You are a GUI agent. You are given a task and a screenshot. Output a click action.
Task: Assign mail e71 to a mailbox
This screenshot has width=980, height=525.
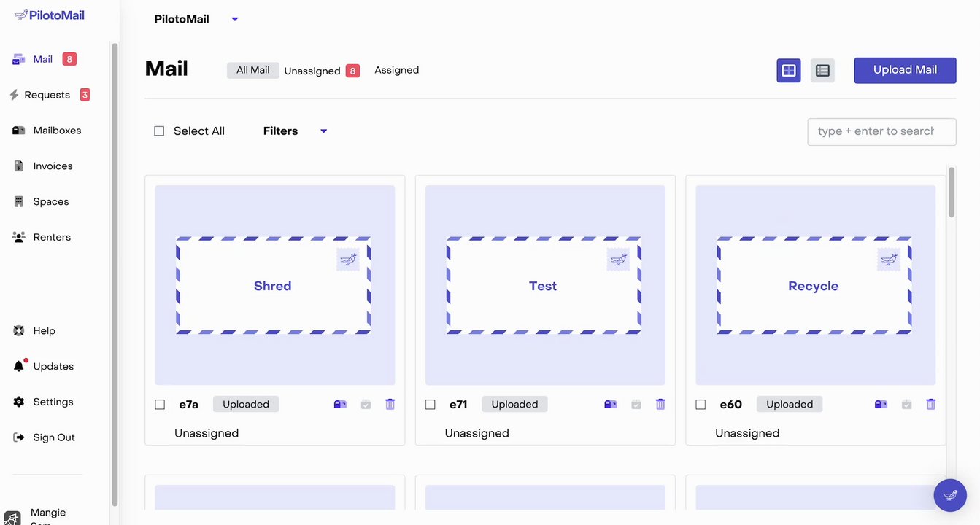(610, 404)
